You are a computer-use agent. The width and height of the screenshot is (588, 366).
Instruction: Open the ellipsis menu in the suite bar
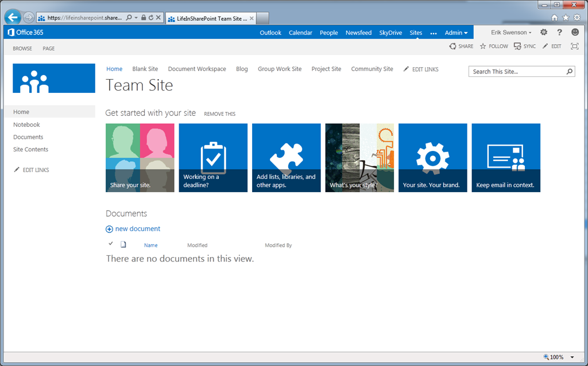[x=433, y=33]
